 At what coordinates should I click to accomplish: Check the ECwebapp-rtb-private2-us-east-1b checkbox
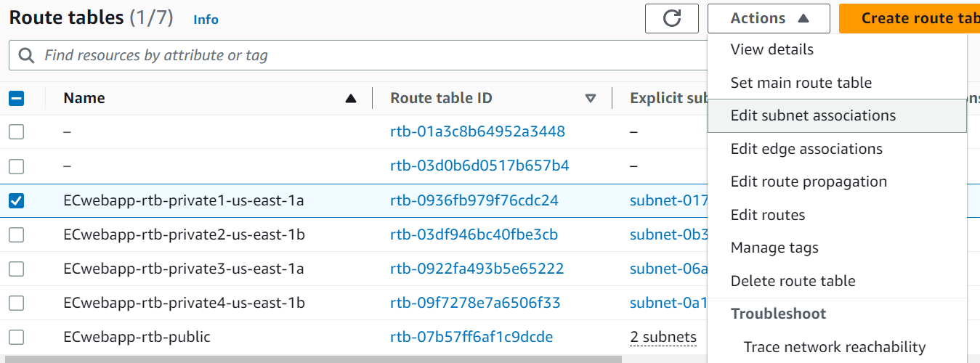(16, 235)
